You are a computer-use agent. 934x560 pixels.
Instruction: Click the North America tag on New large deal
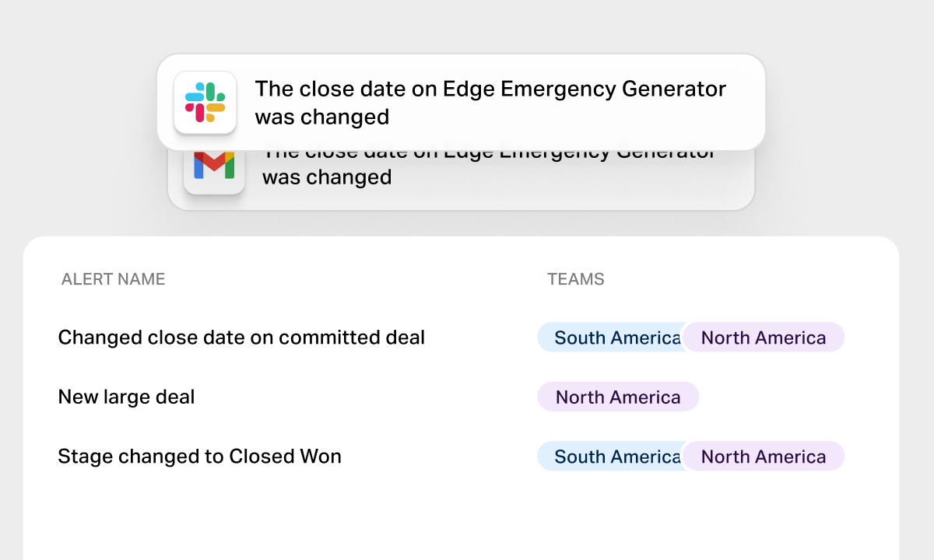coord(618,397)
